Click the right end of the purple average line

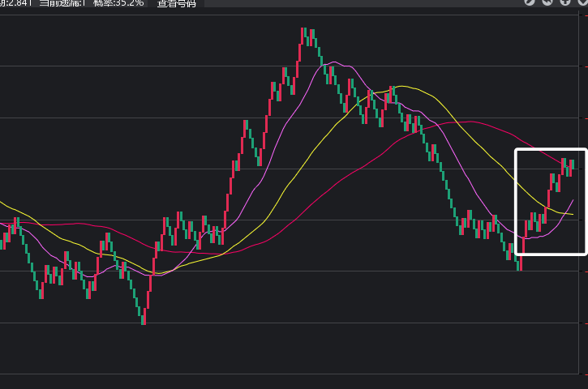(x=574, y=199)
